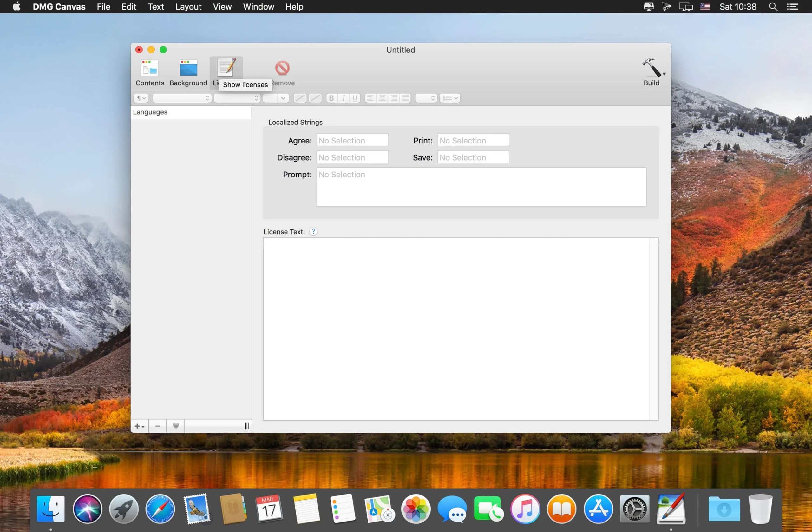Mark language as favorite using the heart icon

[x=175, y=426]
